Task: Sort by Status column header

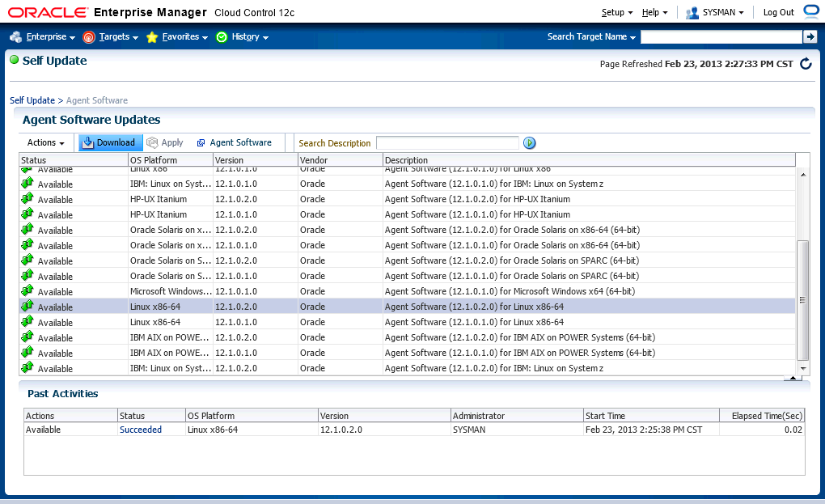Action: pyautogui.click(x=73, y=160)
